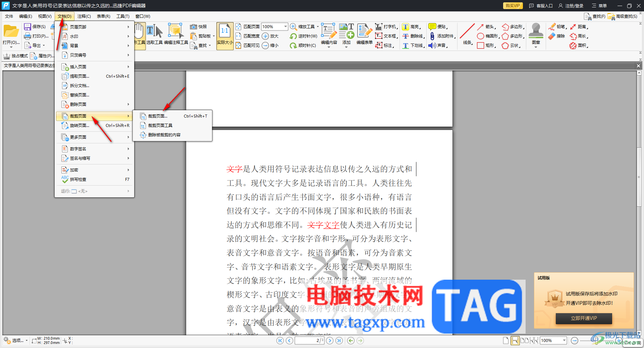Choose 裁剪页面... Ctrl+Shift+T submenu item

point(173,116)
